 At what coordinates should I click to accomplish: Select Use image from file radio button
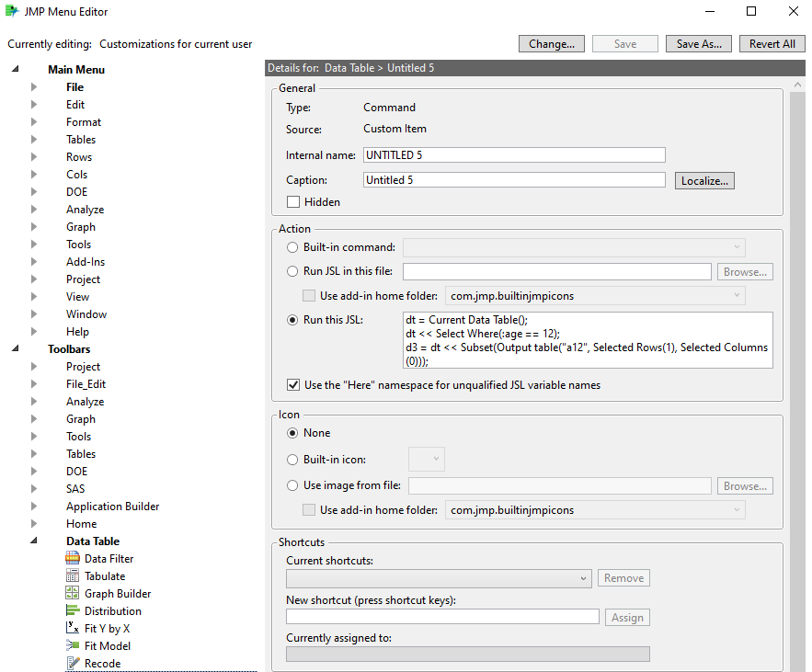pos(292,485)
